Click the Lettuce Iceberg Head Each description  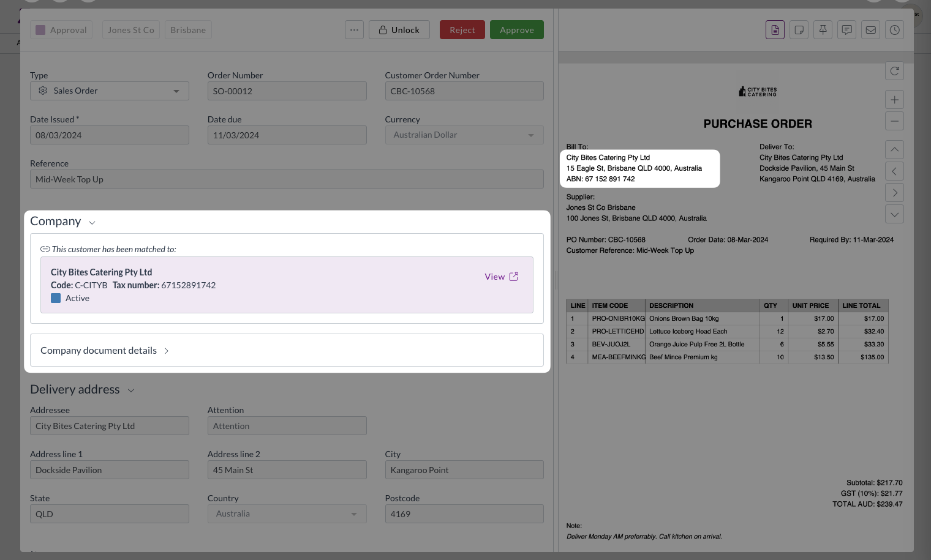point(688,331)
